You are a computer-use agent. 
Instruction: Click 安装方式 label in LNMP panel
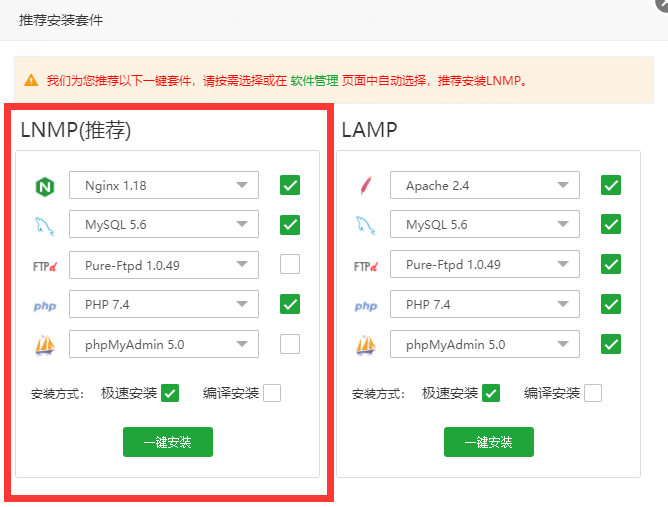click(57, 394)
